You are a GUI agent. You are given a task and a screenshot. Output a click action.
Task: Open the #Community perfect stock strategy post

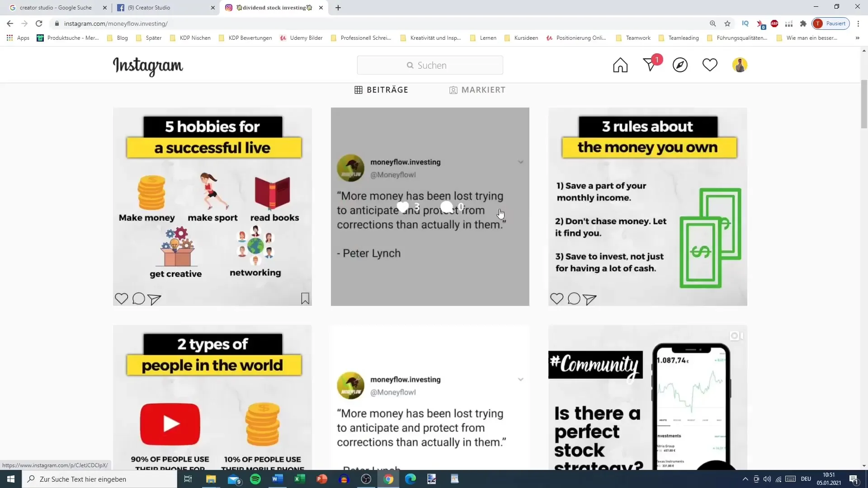coord(647,397)
